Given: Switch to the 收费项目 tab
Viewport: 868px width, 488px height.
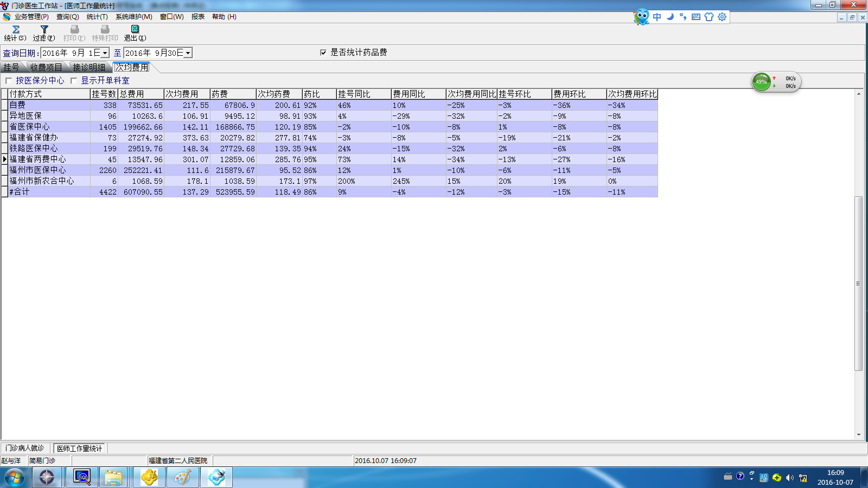Looking at the screenshot, I should (x=46, y=67).
